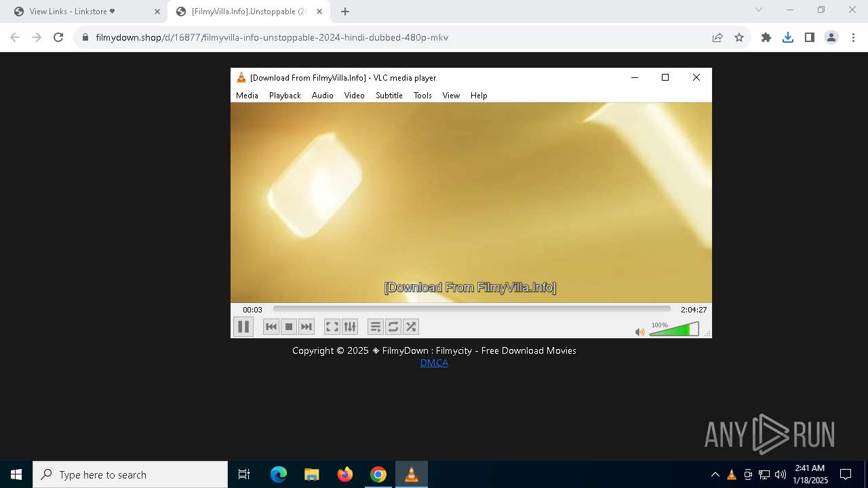Show hidden system tray icons

tap(715, 474)
